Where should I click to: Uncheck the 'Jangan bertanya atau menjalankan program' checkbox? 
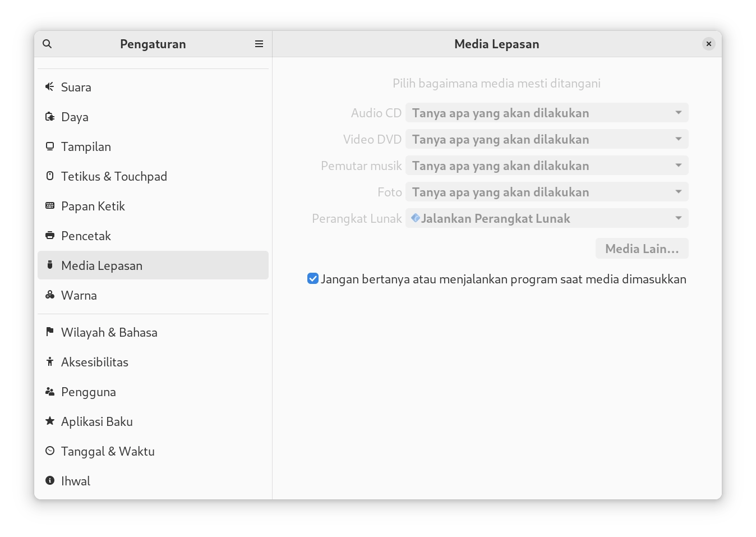[313, 279]
